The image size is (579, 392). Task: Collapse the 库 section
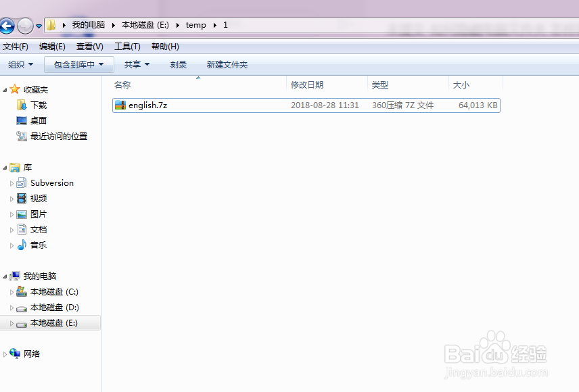(x=5, y=168)
